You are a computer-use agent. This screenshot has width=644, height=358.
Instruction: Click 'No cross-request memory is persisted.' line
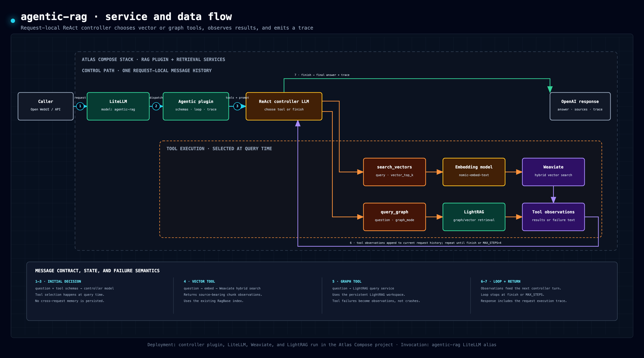click(x=70, y=301)
